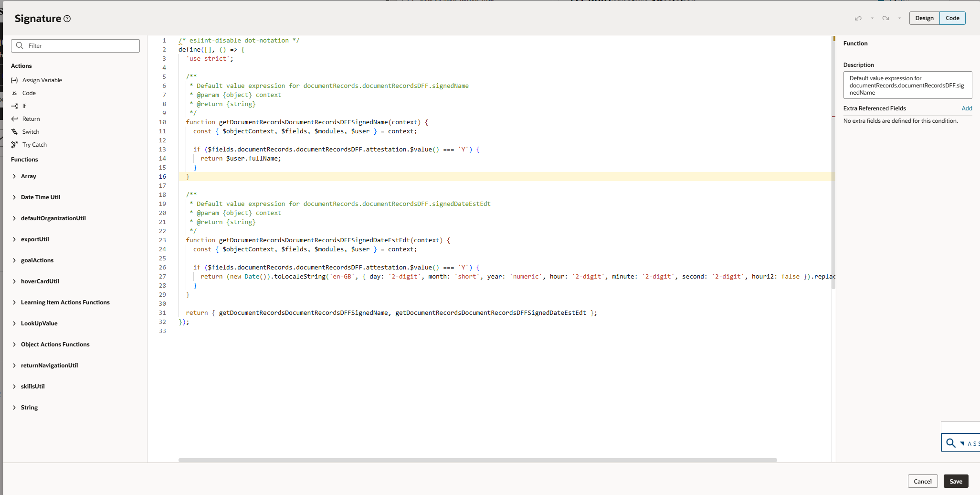The height and width of the screenshot is (495, 980).
Task: Expand the returnNavigationUtil group
Action: coord(14,366)
